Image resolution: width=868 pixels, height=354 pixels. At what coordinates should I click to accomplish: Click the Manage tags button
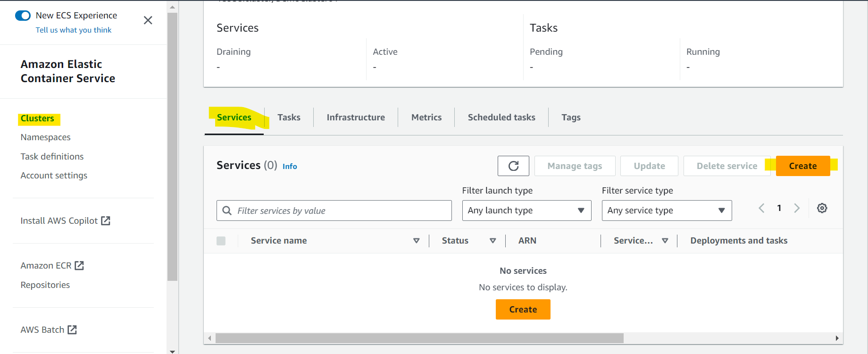[x=575, y=166]
